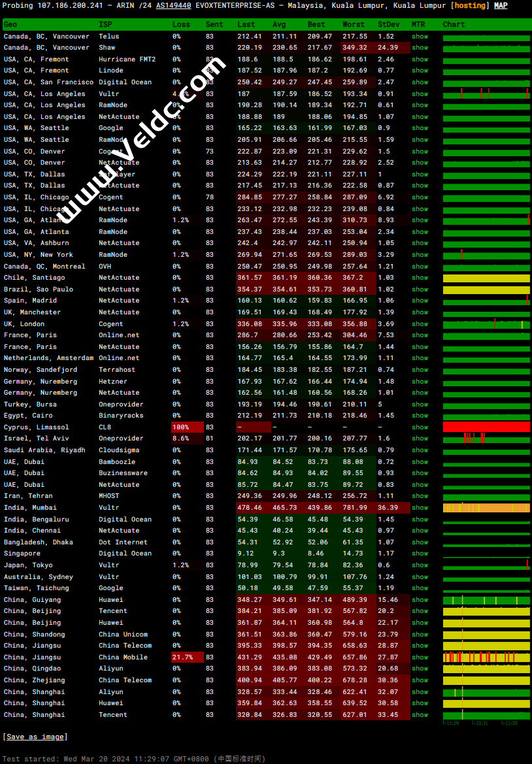Show MTR for Bamboozle Dubai row
This screenshot has width=532, height=764.
(x=420, y=461)
